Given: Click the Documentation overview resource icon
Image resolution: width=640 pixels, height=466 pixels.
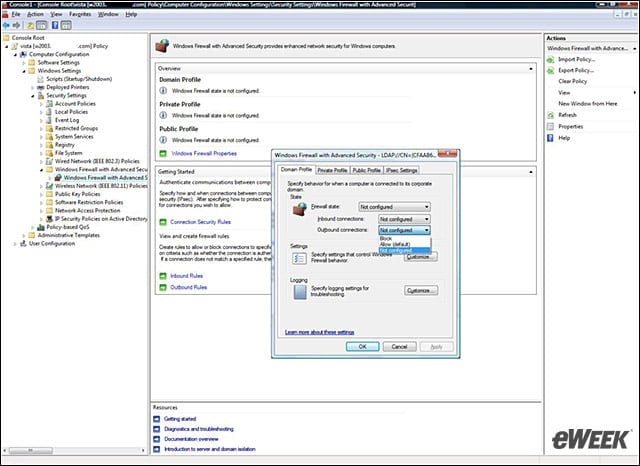Looking at the screenshot, I should [157, 439].
